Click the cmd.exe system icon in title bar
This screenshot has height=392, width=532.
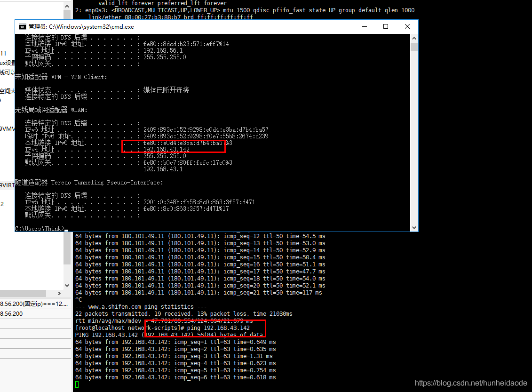23,27
